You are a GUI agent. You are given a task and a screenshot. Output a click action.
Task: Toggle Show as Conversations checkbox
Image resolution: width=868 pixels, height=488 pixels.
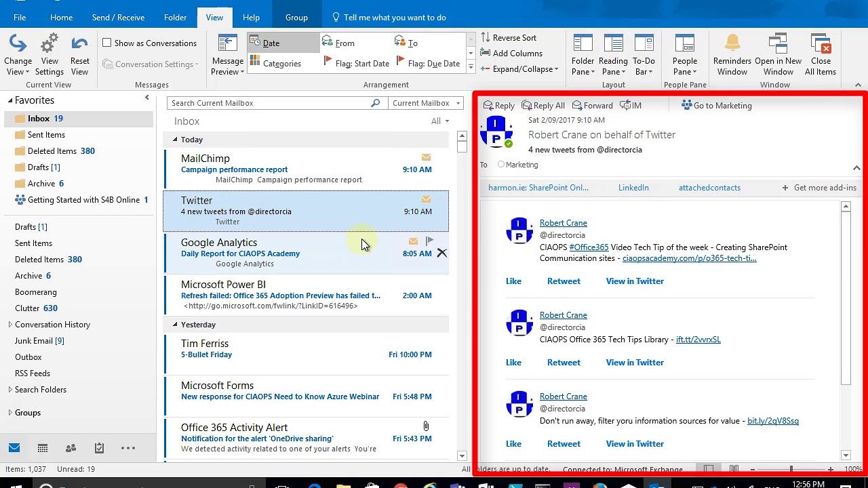click(107, 43)
